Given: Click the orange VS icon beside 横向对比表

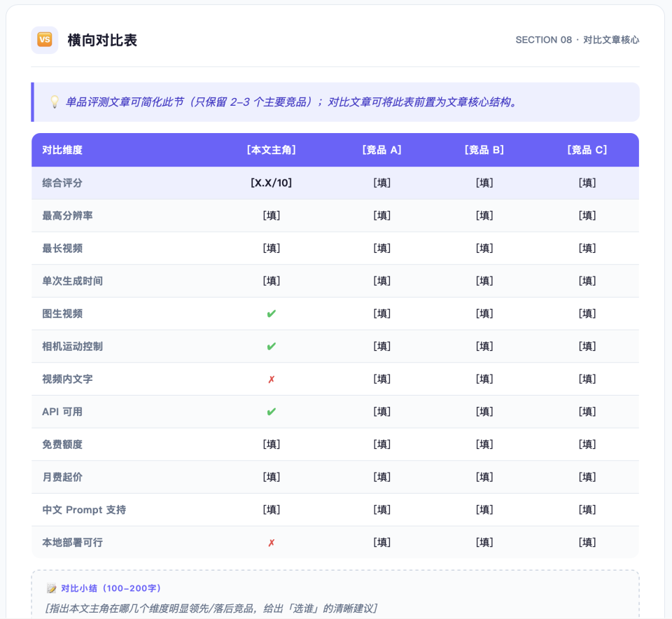Looking at the screenshot, I should (x=45, y=40).
